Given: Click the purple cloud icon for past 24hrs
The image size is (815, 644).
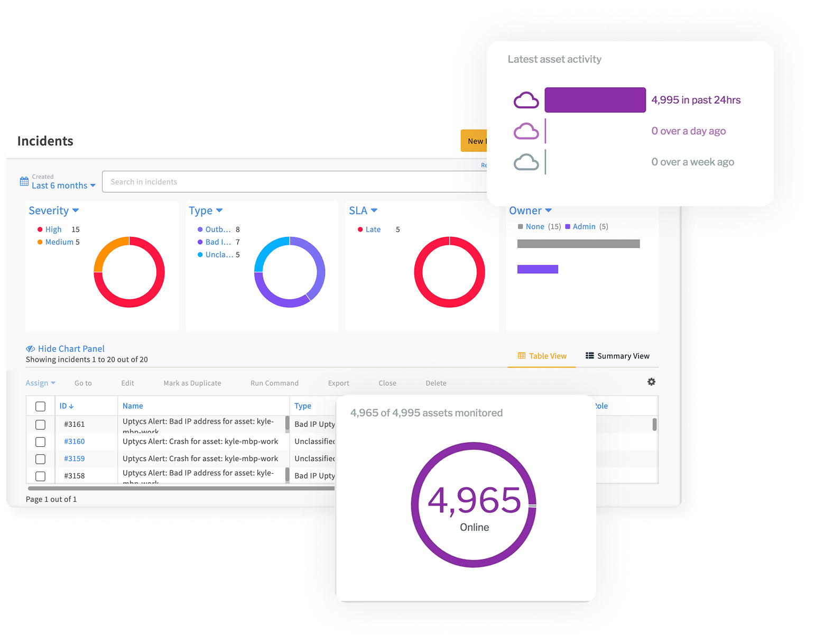Looking at the screenshot, I should (526, 100).
